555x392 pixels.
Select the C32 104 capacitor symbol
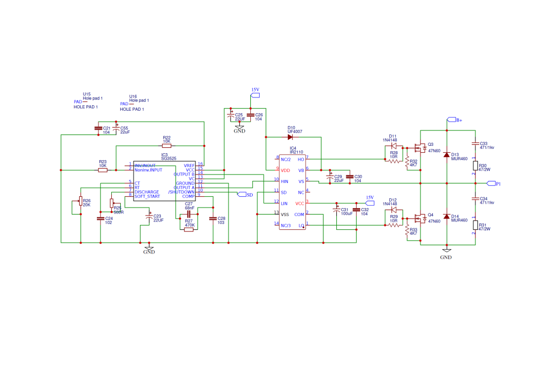357,210
